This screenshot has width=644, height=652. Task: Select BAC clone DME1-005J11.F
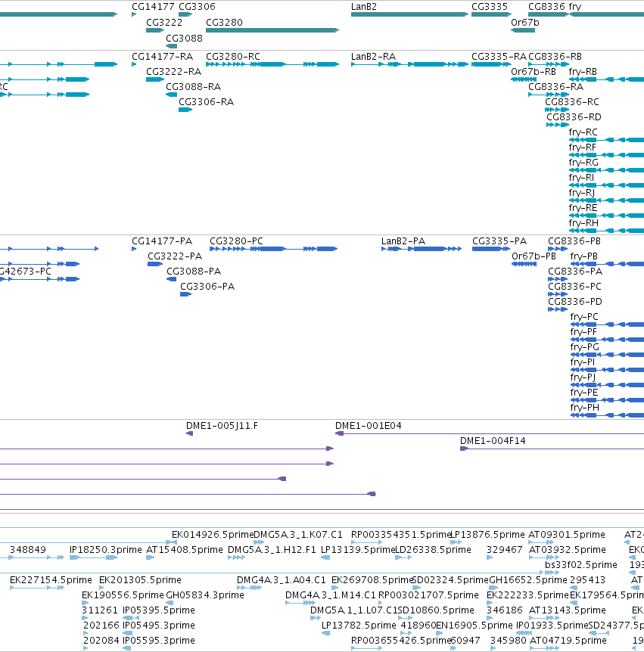(x=190, y=433)
